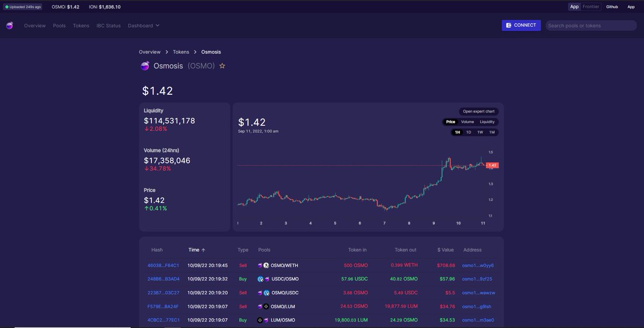Sort table by $ Value column header
This screenshot has width=644, height=328.
(447, 250)
